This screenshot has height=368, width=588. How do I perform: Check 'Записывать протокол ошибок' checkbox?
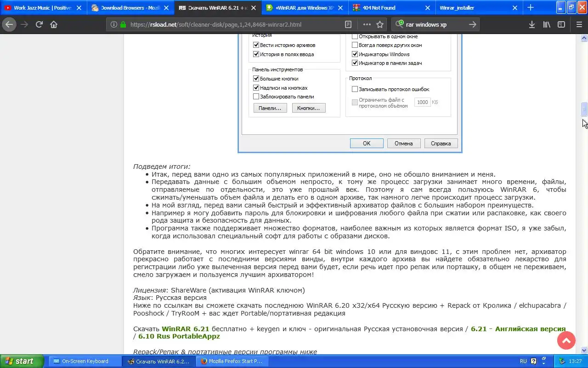point(355,89)
